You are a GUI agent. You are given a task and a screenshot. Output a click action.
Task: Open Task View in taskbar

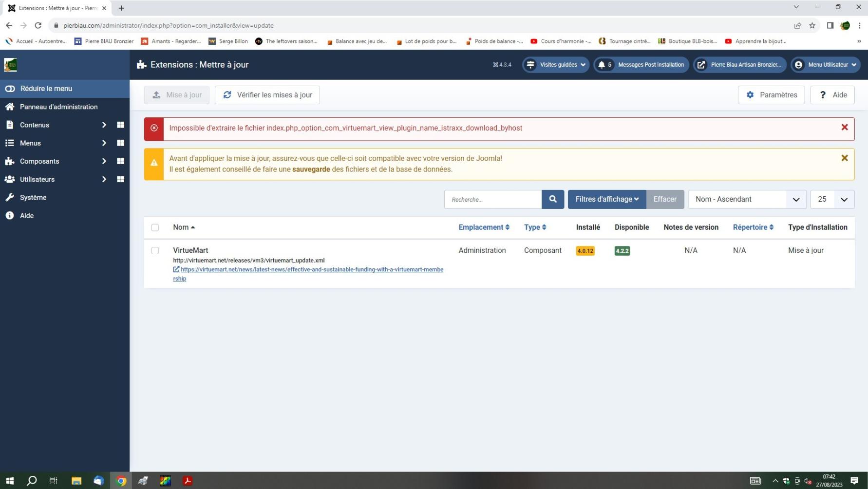click(54, 481)
